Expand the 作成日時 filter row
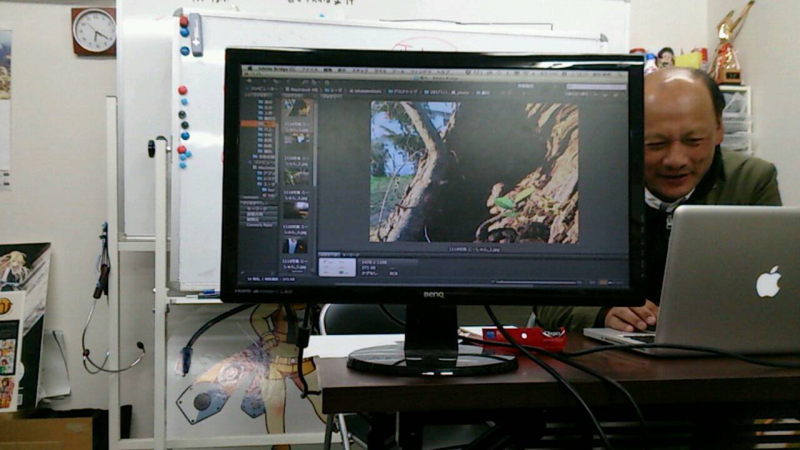The width and height of the screenshot is (800, 450). click(260, 214)
